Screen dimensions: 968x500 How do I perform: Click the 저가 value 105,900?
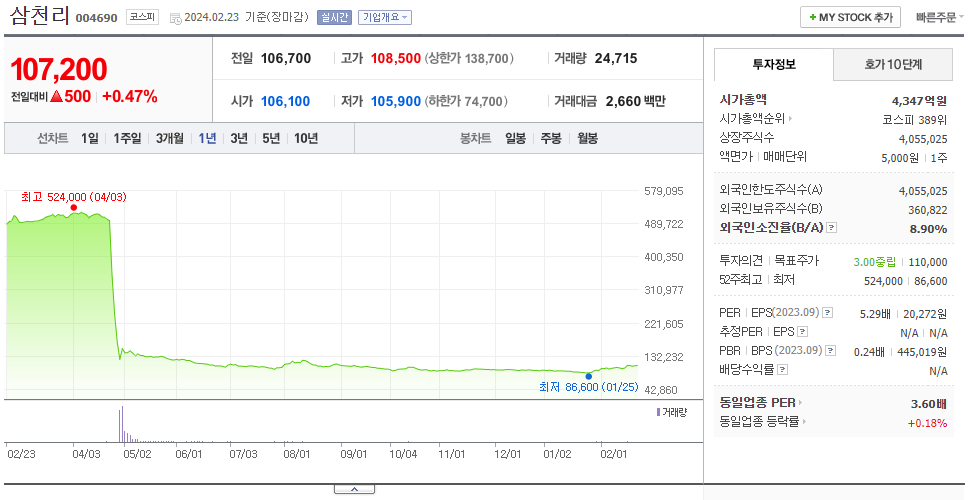point(396,101)
